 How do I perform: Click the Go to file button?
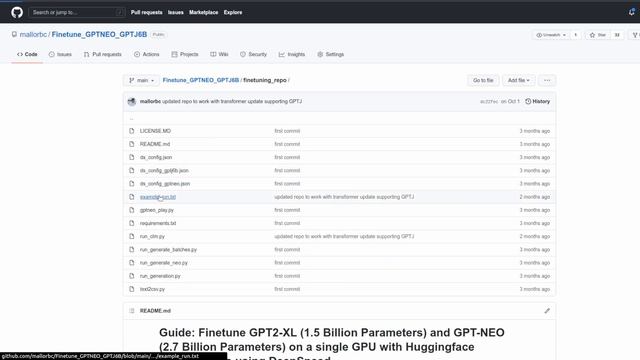point(483,80)
